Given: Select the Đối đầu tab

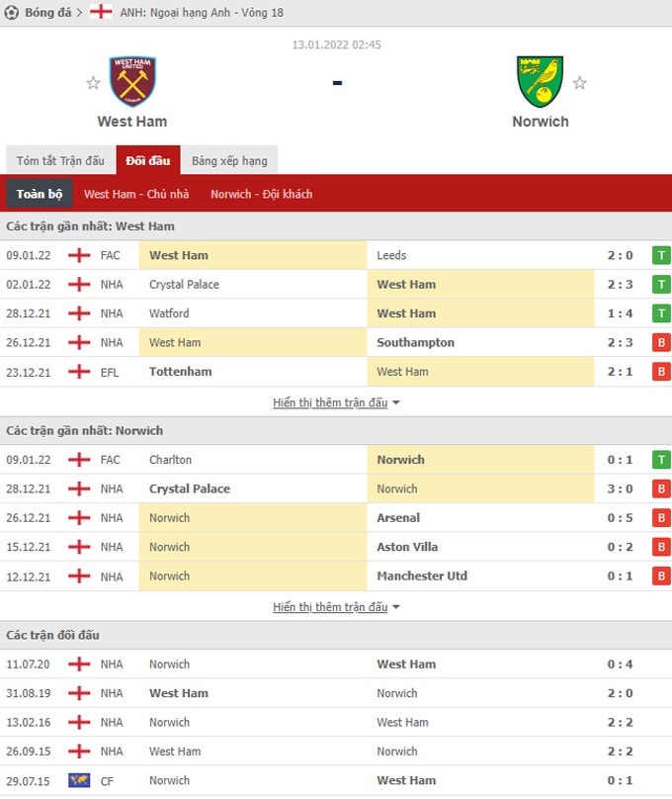Looking at the screenshot, I should (148, 160).
